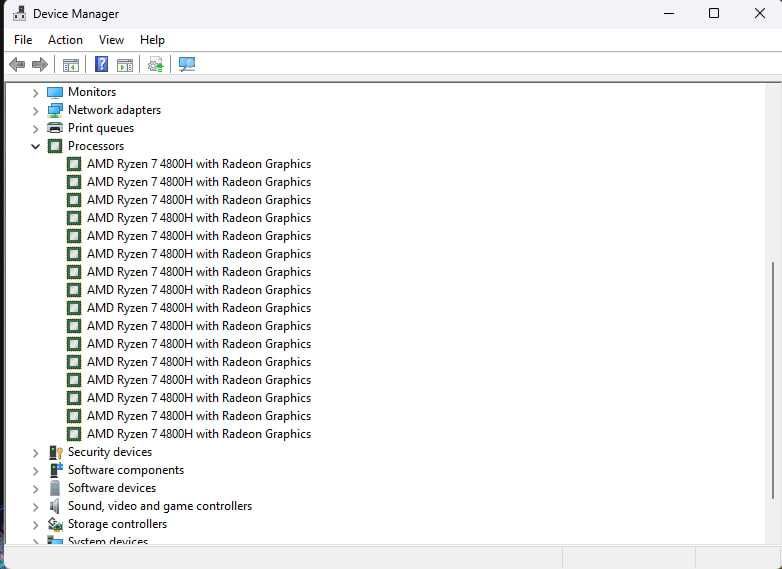Expand the Print queues chevron
Image resolution: width=782 pixels, height=569 pixels.
click(x=35, y=129)
